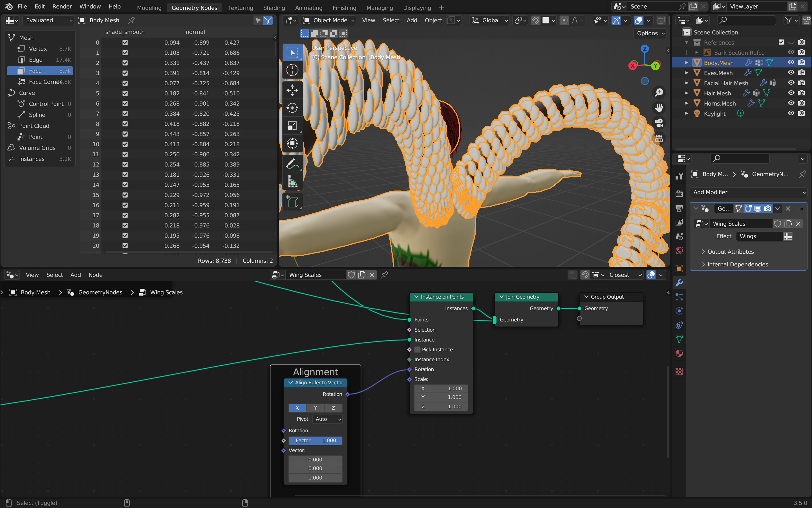
Task: Open the Material properties tab icon
Action: [679, 353]
